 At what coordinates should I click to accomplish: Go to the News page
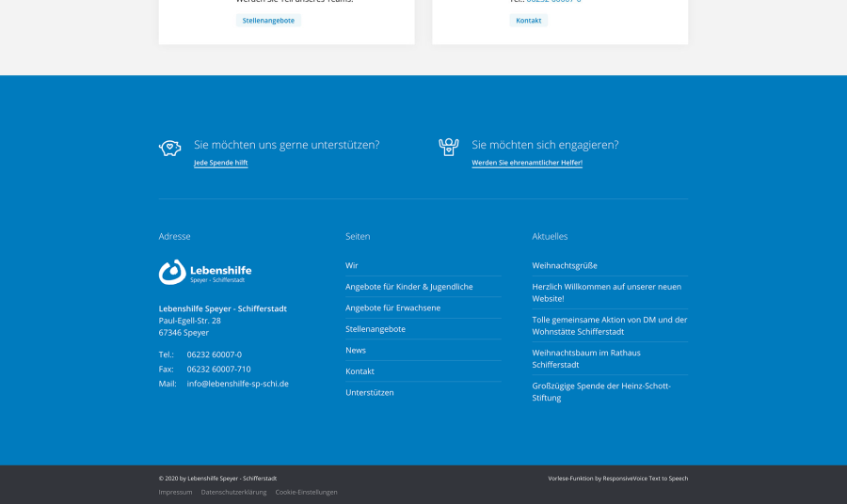pyautogui.click(x=356, y=350)
